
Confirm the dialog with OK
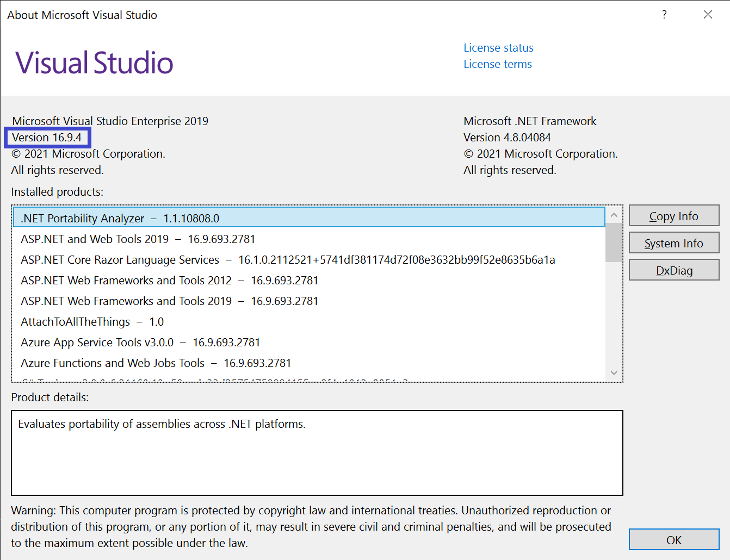coord(674,540)
